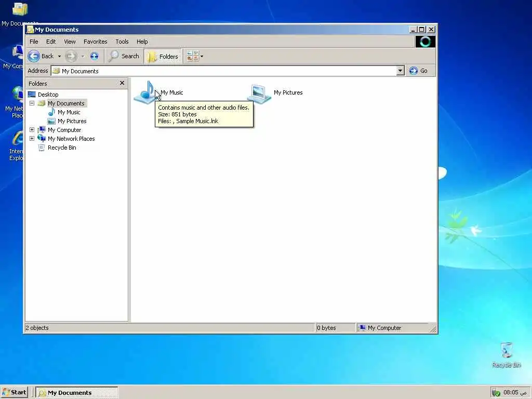Open the Back history dropdown arrow
This screenshot has width=532, height=399.
coord(59,56)
